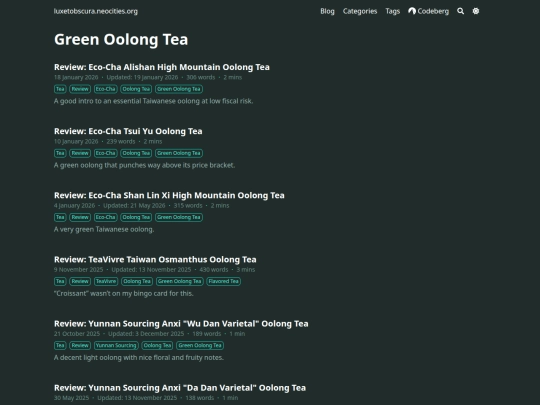
Task: Open Eco-Cha Tsui Yu Oolong Tea review
Action: [128, 131]
